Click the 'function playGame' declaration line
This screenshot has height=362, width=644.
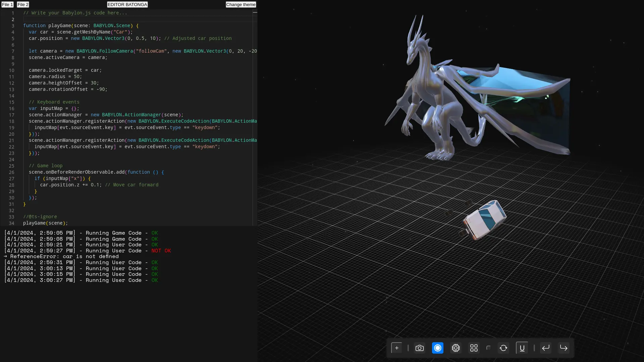click(80, 25)
